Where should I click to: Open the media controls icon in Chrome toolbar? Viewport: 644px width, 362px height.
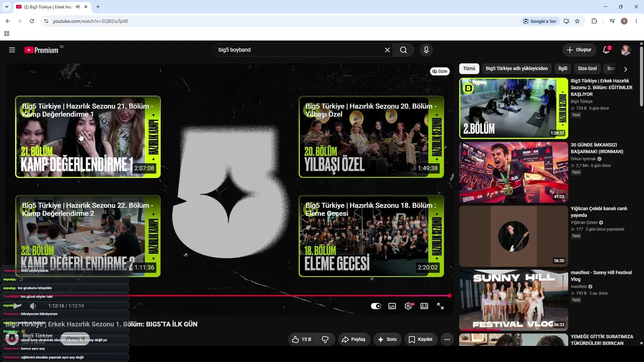[x=612, y=21]
